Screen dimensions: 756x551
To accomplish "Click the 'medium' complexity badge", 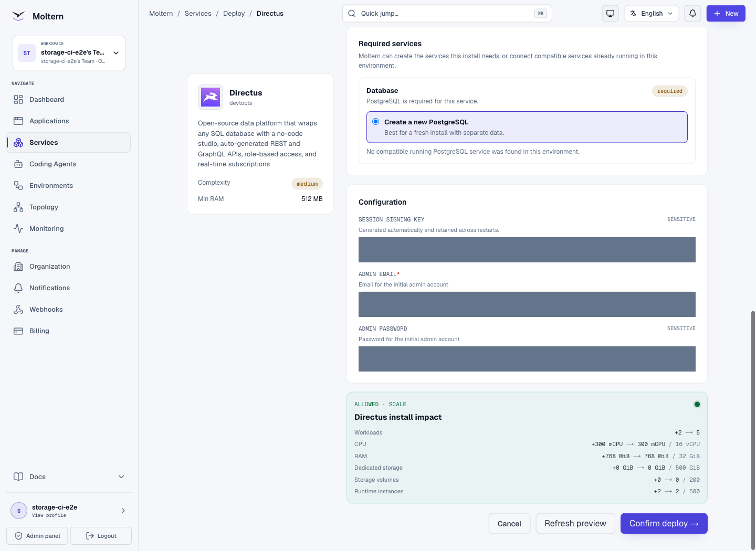I will pos(307,184).
